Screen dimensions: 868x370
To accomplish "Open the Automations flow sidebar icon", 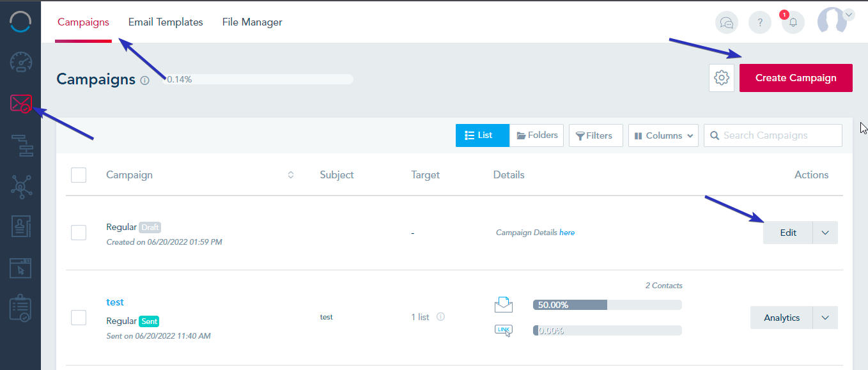I will coord(21,145).
